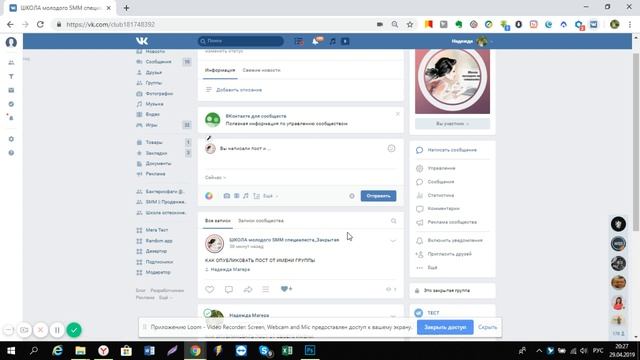This screenshot has height=360, width=640.
Task: Click the VK search field
Action: 241,41
